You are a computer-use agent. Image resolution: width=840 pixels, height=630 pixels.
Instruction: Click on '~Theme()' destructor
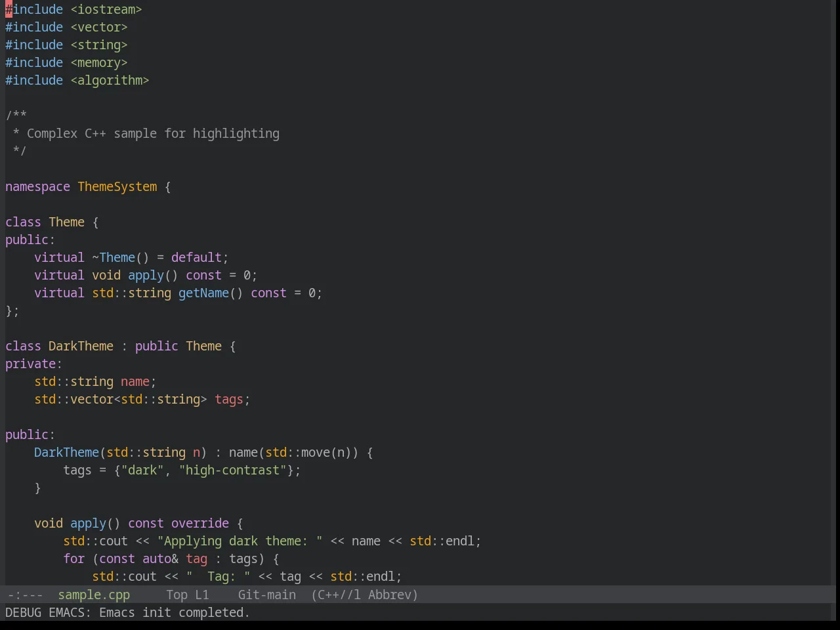[121, 257]
